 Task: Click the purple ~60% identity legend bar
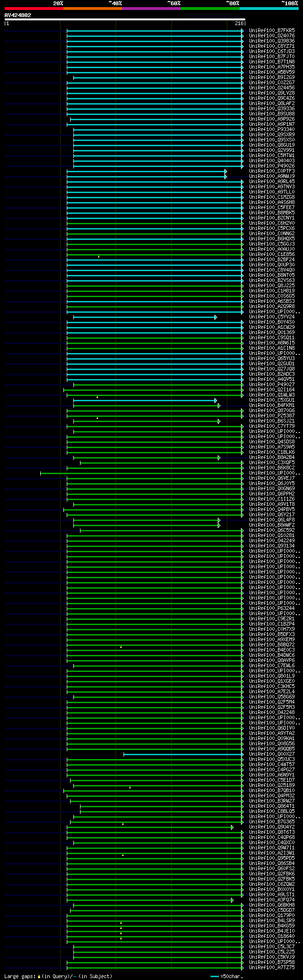[x=151, y=9]
